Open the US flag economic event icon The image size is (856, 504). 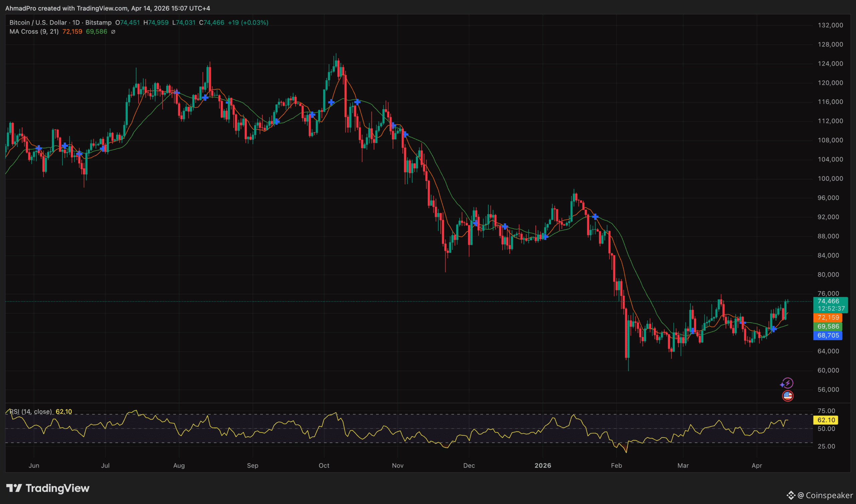787,396
